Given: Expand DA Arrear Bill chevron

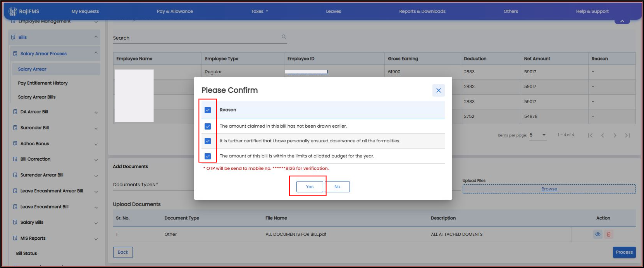Looking at the screenshot, I should tap(96, 112).
